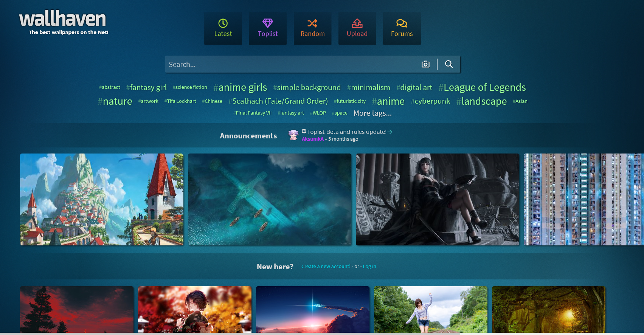Viewport: 644px width, 335px height.
Task: Focus the Search input field
Action: tap(291, 64)
